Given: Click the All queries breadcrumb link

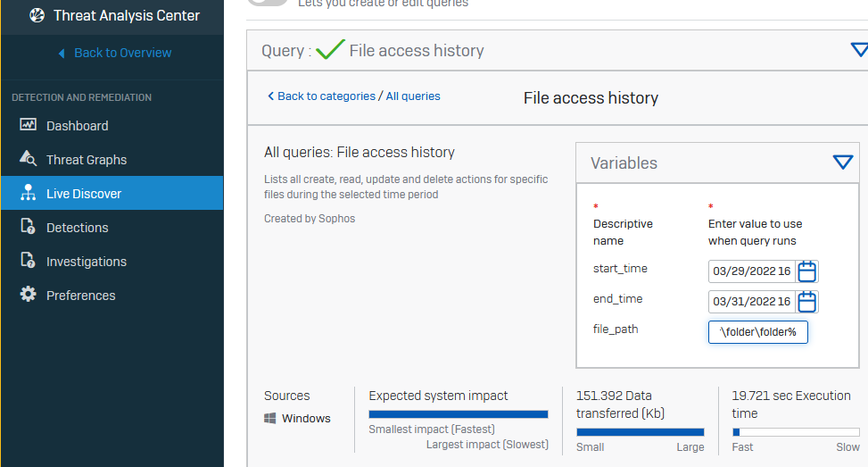Looking at the screenshot, I should (x=413, y=96).
